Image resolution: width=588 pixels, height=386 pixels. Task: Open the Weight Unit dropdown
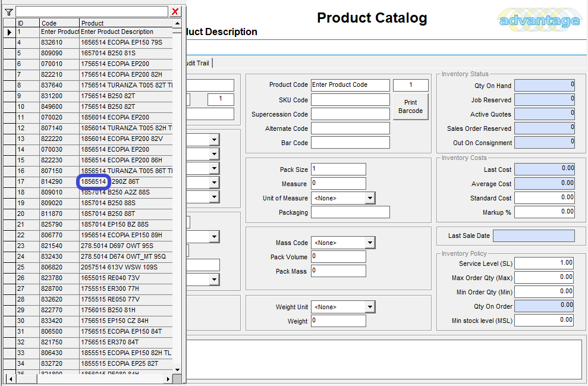[370, 307]
